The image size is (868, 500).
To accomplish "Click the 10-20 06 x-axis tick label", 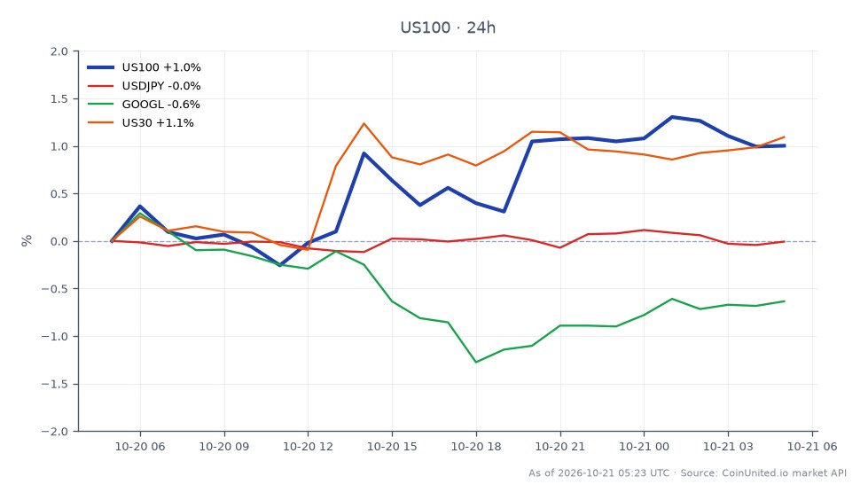I will point(140,446).
